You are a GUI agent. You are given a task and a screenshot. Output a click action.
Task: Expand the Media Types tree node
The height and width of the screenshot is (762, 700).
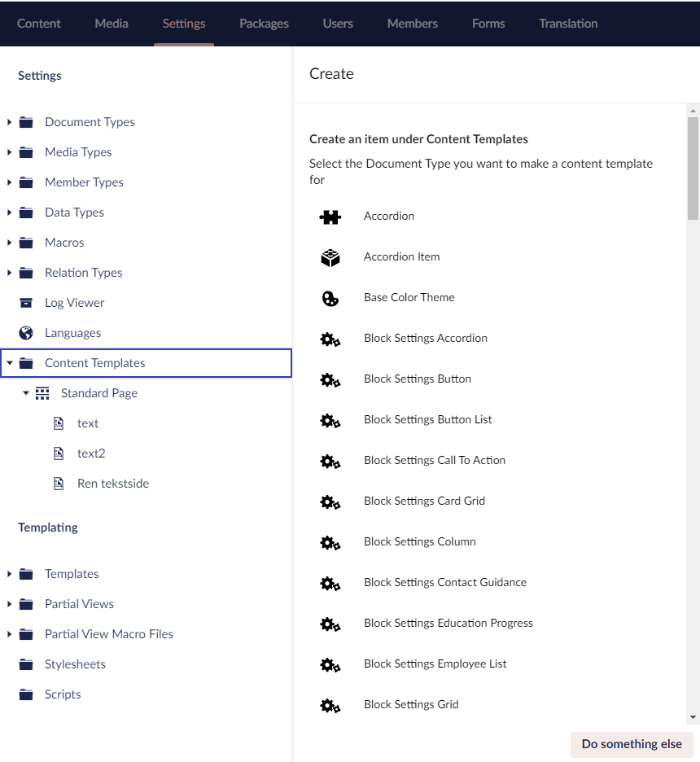[x=9, y=152]
